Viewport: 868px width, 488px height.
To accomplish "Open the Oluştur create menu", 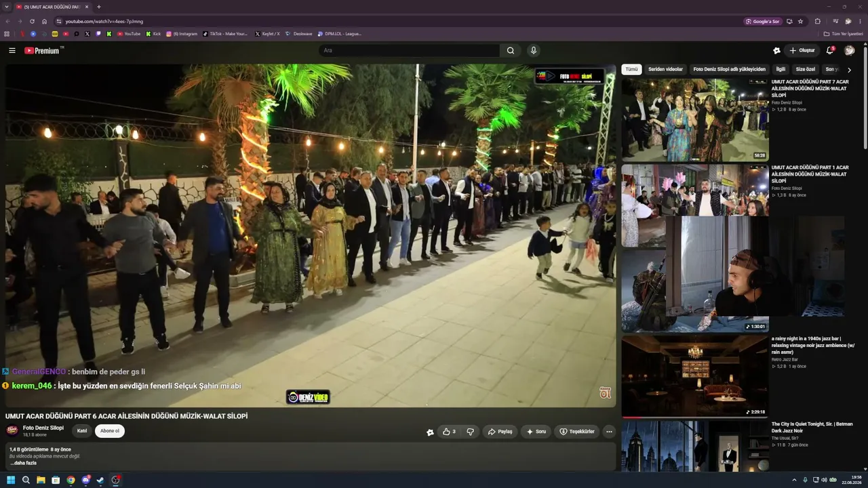I will [x=802, y=50].
